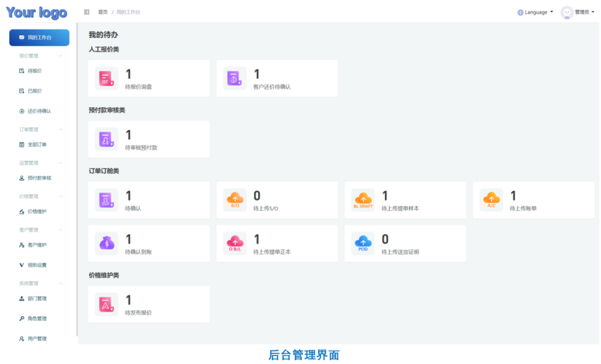Viewport: 601px width, 364px height.
Task: Click the pink QT quote inquiry icon
Action: (x=106, y=78)
